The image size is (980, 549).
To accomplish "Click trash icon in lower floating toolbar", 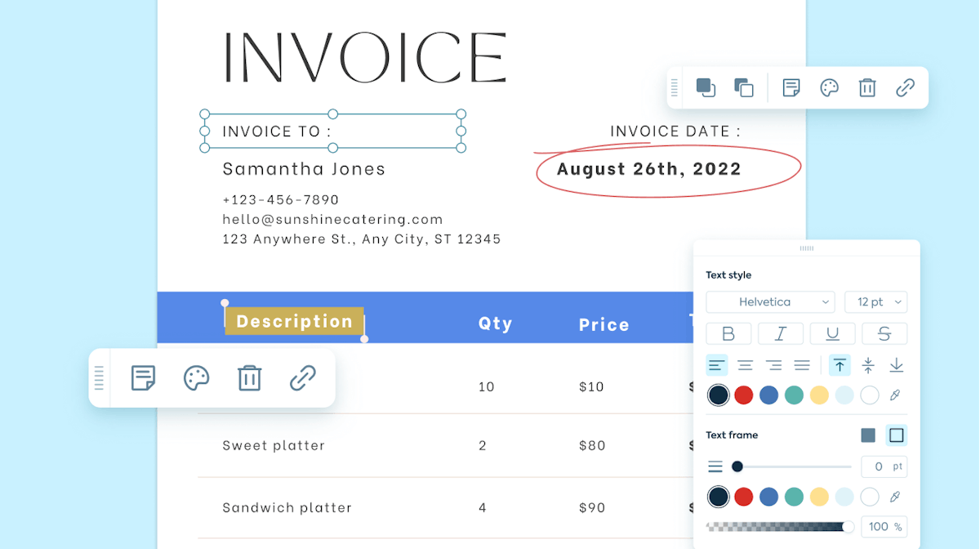I will click(249, 378).
